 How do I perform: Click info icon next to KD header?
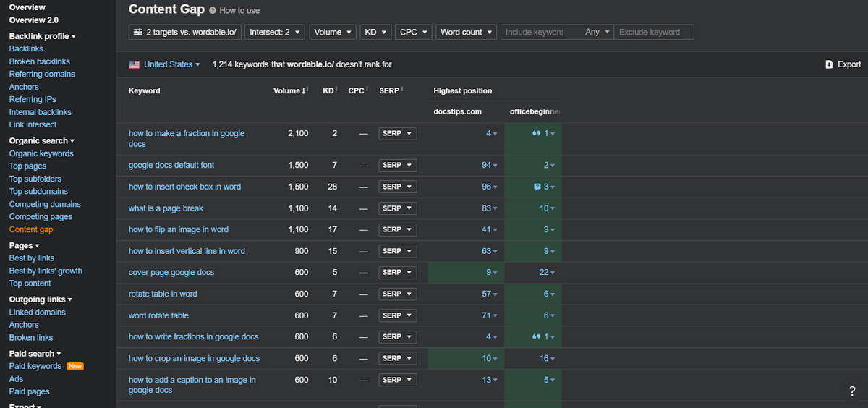point(336,90)
